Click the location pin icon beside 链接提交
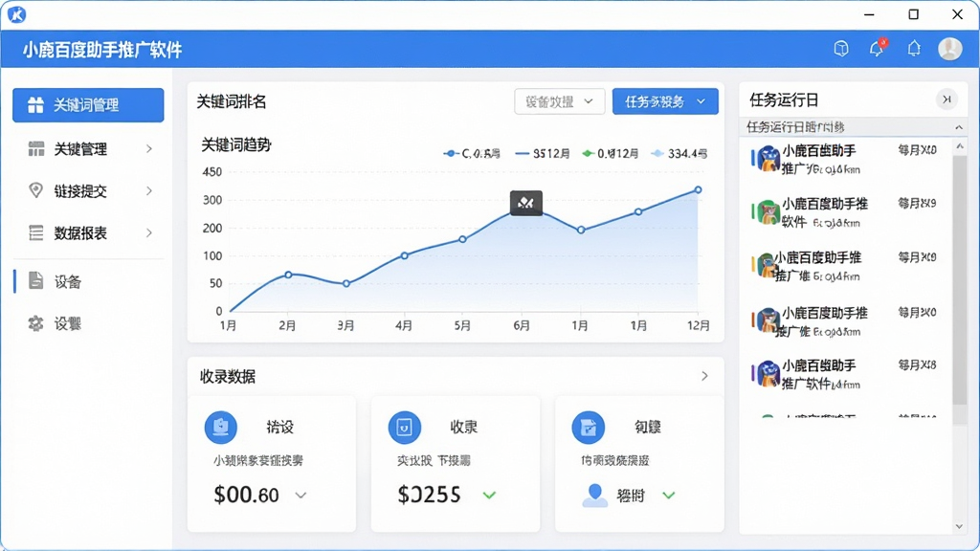980x551 pixels. 35,190
